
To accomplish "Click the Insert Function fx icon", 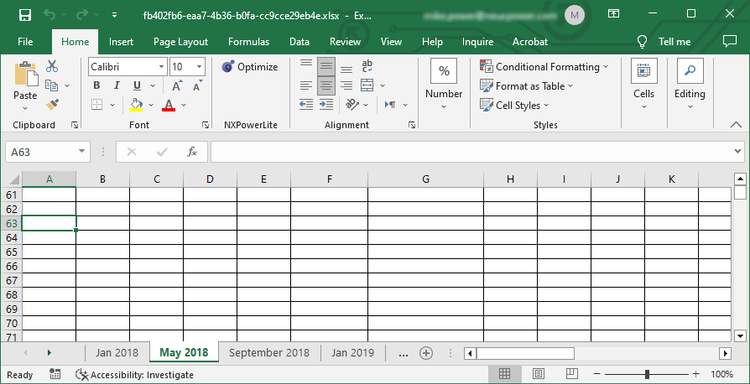I will (x=192, y=152).
